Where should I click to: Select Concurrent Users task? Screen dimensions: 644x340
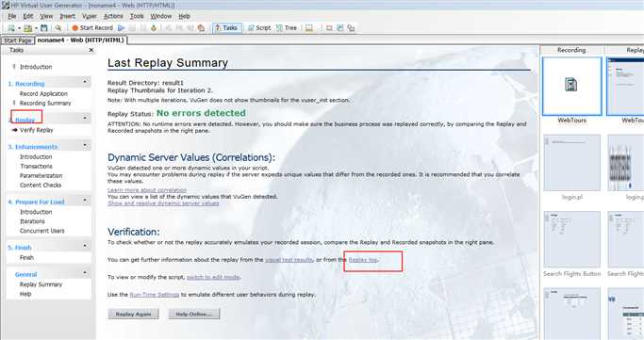click(41, 231)
